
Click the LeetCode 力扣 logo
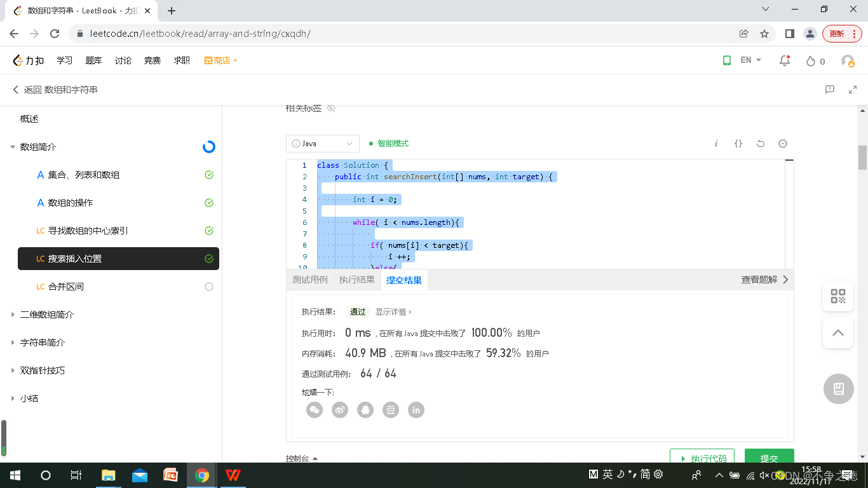tap(29, 60)
